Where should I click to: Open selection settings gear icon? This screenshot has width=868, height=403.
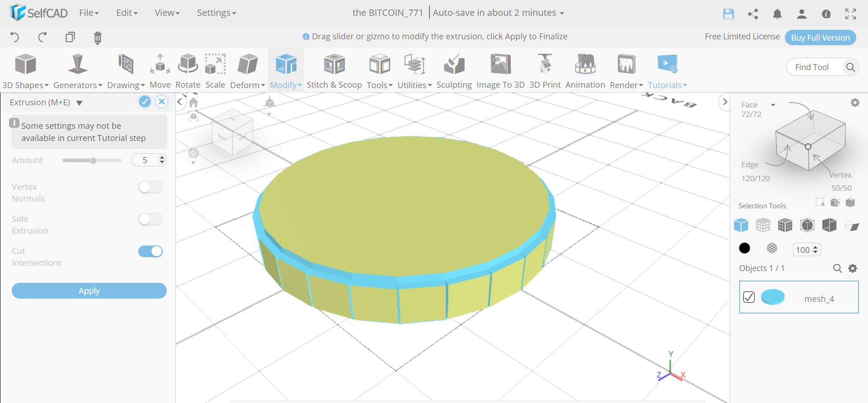855,103
